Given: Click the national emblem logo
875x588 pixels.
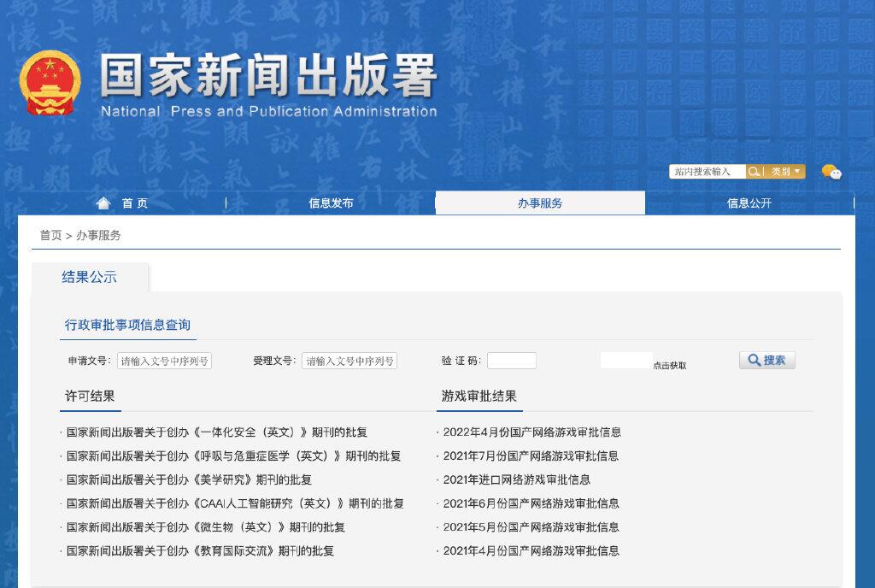Looking at the screenshot, I should tap(50, 83).
